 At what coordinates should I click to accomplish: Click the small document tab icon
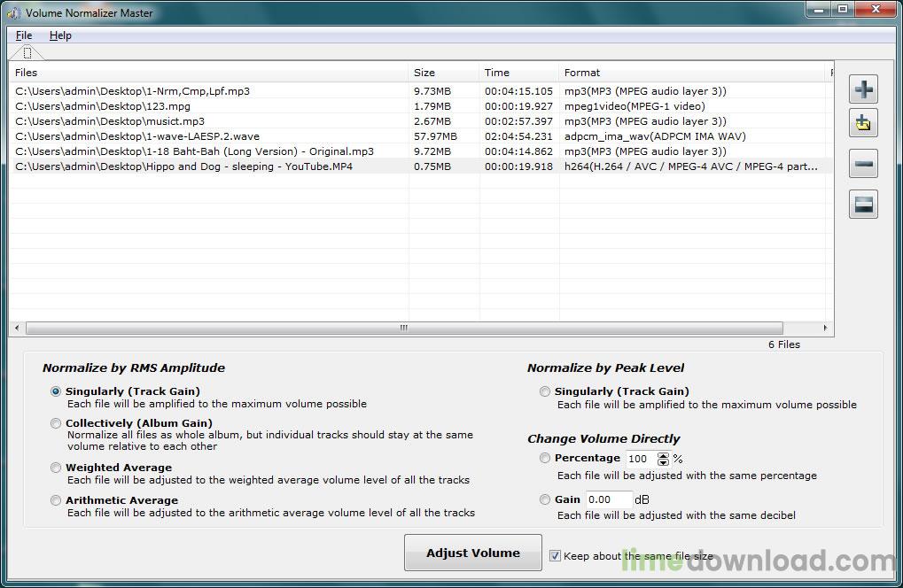click(x=27, y=53)
